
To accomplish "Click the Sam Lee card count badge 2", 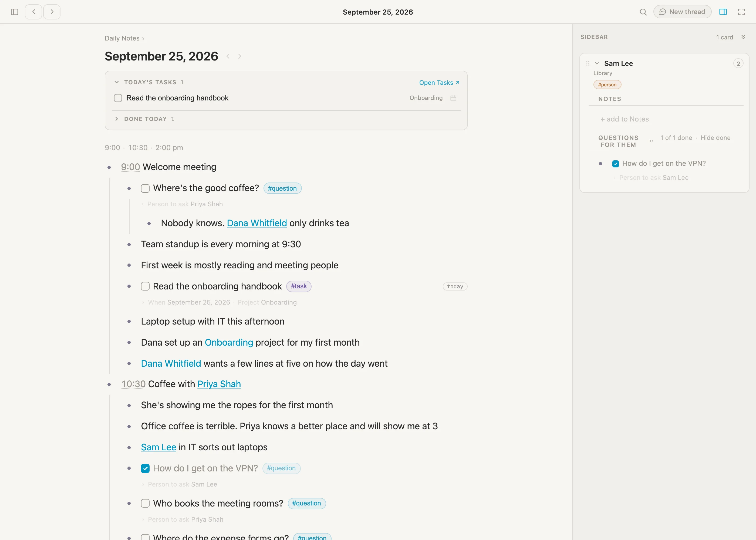I will [738, 63].
